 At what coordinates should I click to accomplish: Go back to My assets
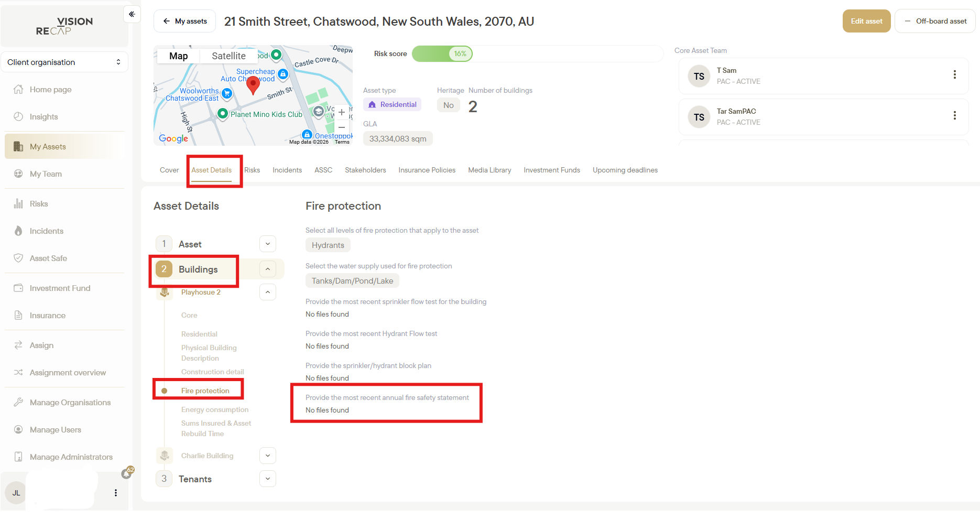(x=184, y=21)
